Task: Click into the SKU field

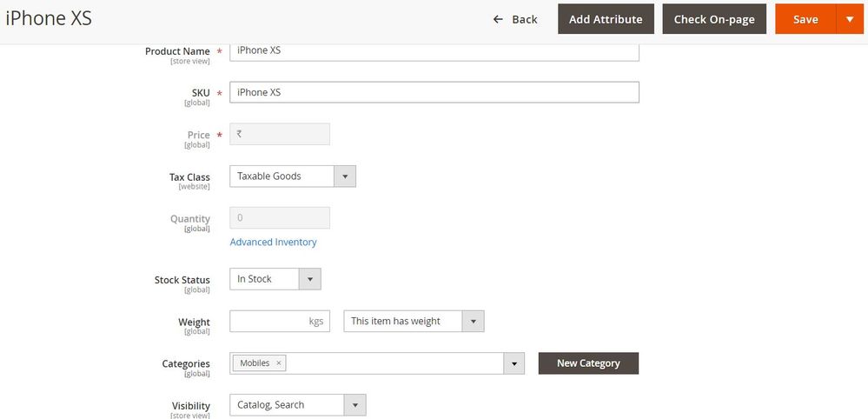Action: point(434,92)
